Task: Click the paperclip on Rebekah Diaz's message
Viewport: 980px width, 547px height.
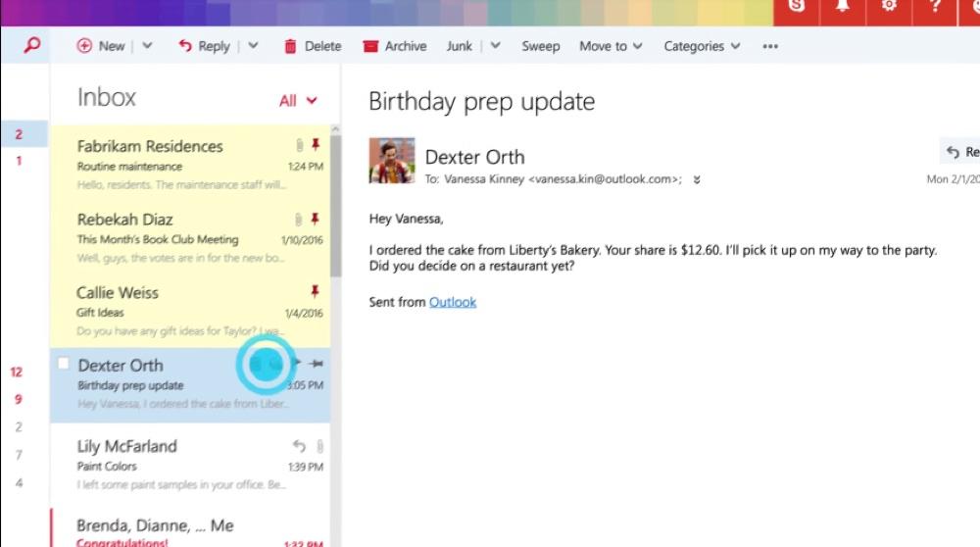Action: pyautogui.click(x=298, y=219)
